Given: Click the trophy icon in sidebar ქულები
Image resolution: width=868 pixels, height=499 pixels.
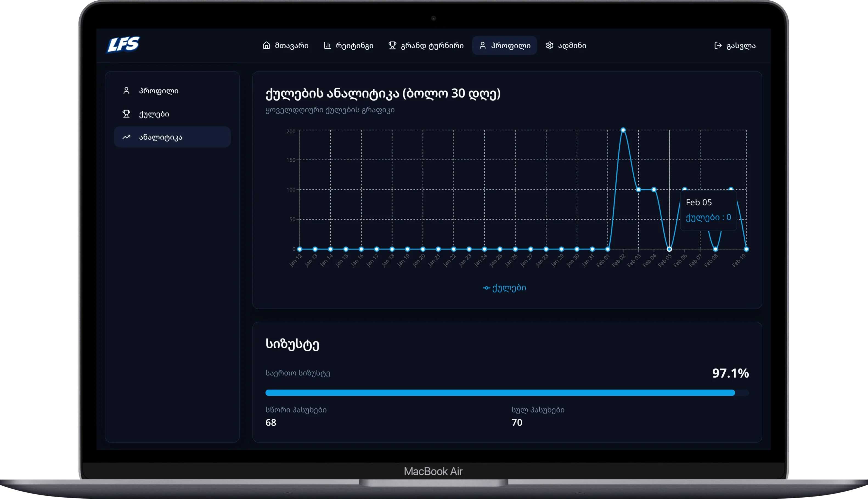Looking at the screenshot, I should [126, 114].
